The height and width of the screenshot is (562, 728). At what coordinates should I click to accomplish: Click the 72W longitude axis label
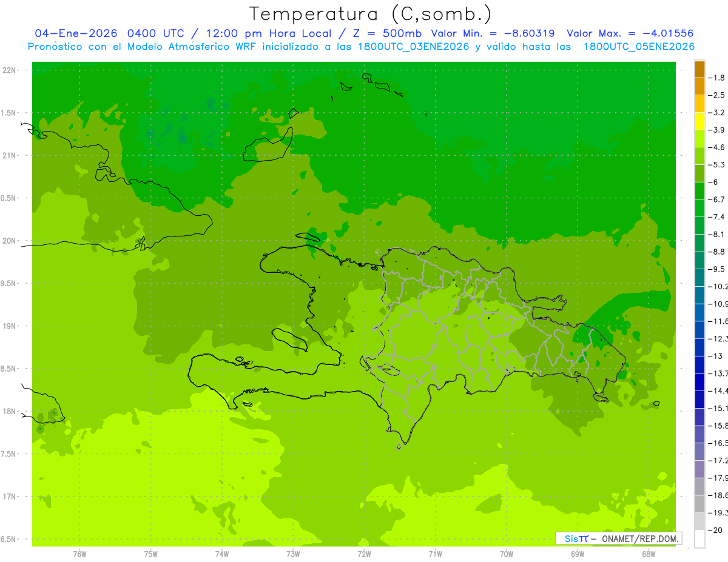coord(364,554)
